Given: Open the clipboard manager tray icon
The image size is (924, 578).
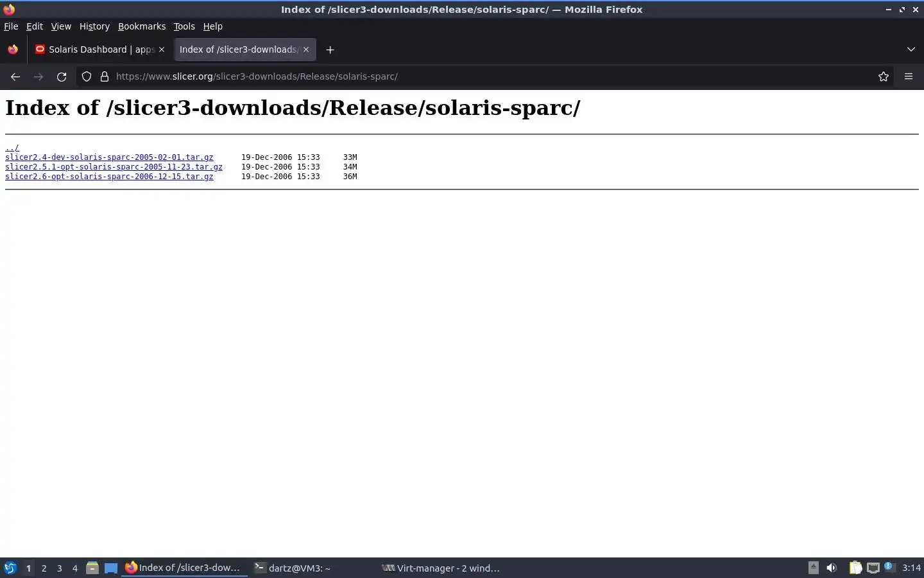Looking at the screenshot, I should (x=855, y=568).
